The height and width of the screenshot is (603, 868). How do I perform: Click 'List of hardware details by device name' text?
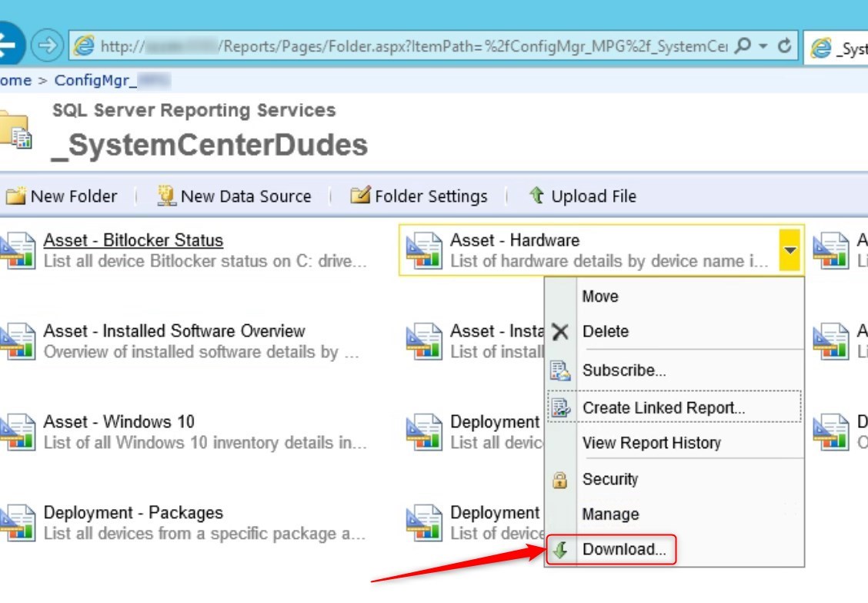click(609, 261)
